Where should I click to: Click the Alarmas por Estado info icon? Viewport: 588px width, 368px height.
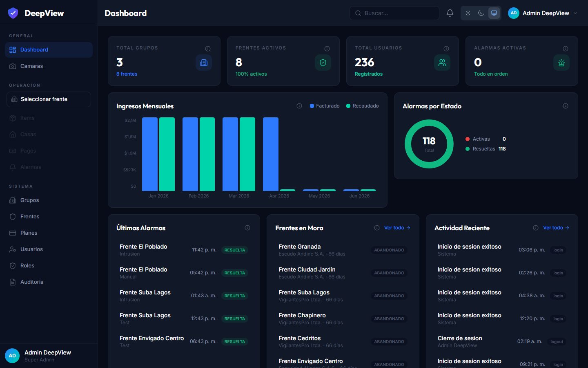point(566,106)
